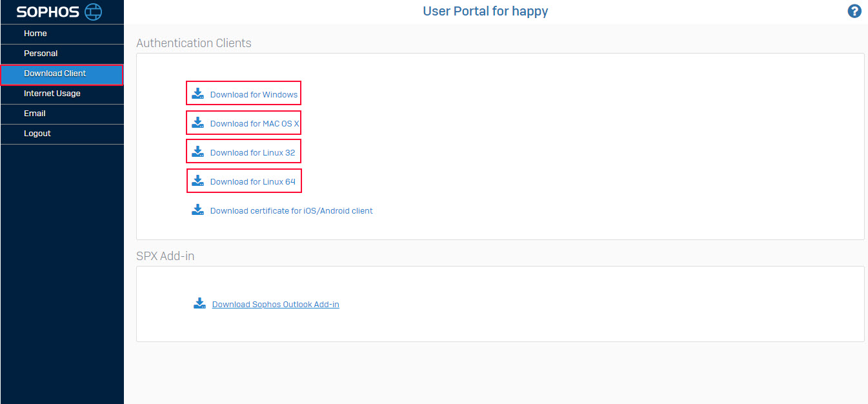The height and width of the screenshot is (404, 868).
Task: Click download icon beside Download for Linux 32
Action: 197,152
